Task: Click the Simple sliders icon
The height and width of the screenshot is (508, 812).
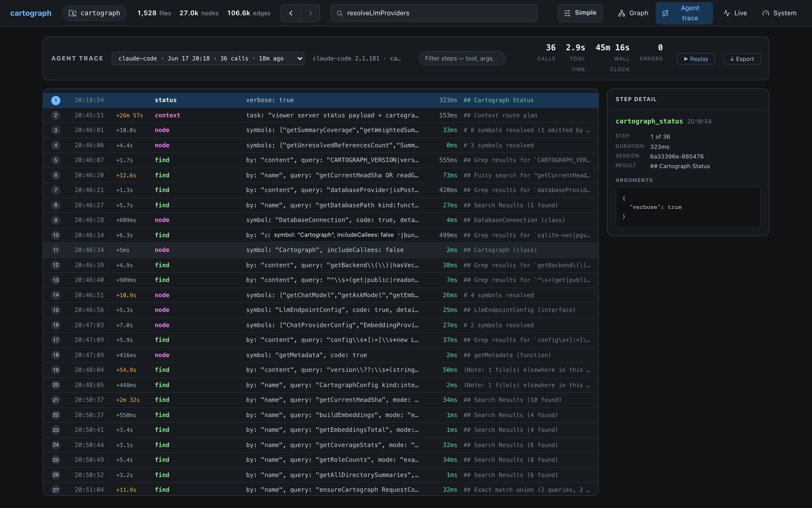Action: pyautogui.click(x=567, y=13)
